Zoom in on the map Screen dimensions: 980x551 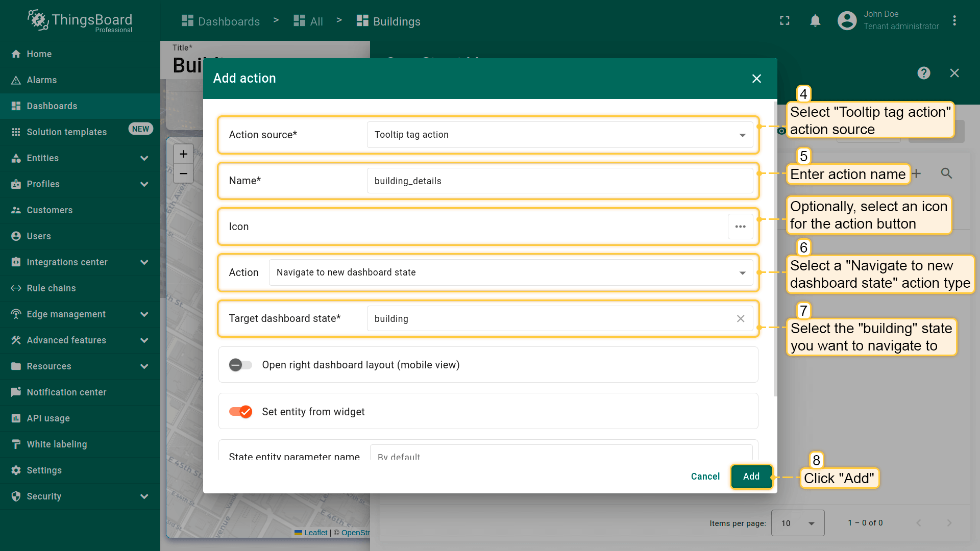[183, 154]
